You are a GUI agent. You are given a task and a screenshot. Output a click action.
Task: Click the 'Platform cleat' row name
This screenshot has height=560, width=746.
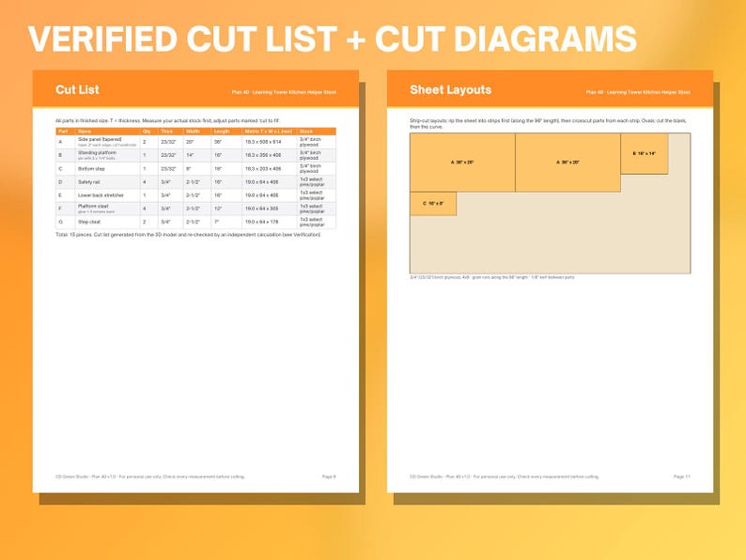pos(93,206)
